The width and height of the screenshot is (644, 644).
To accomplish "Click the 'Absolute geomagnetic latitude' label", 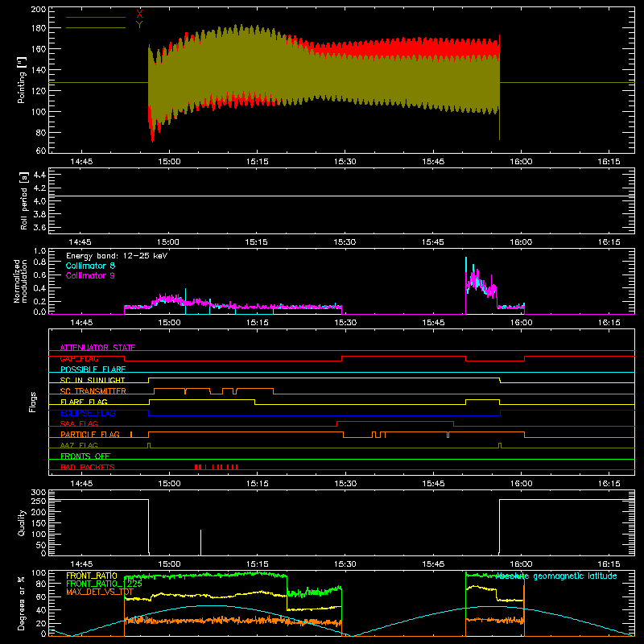I will pos(556,576).
